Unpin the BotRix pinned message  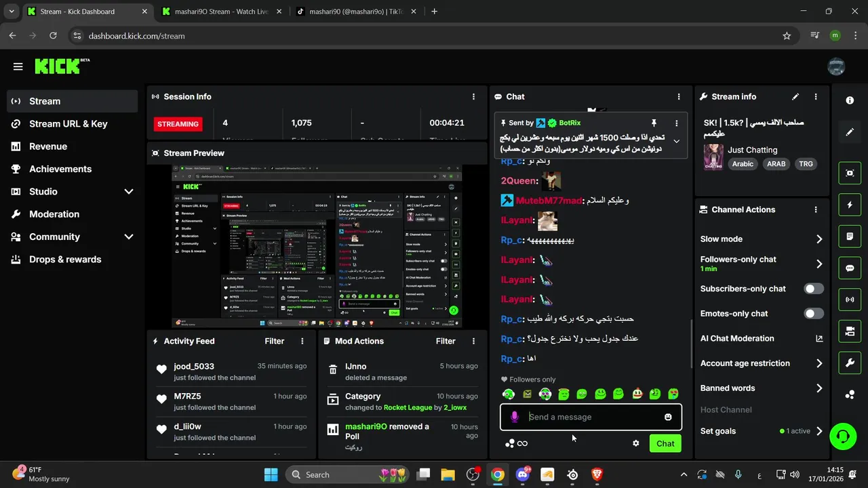654,123
